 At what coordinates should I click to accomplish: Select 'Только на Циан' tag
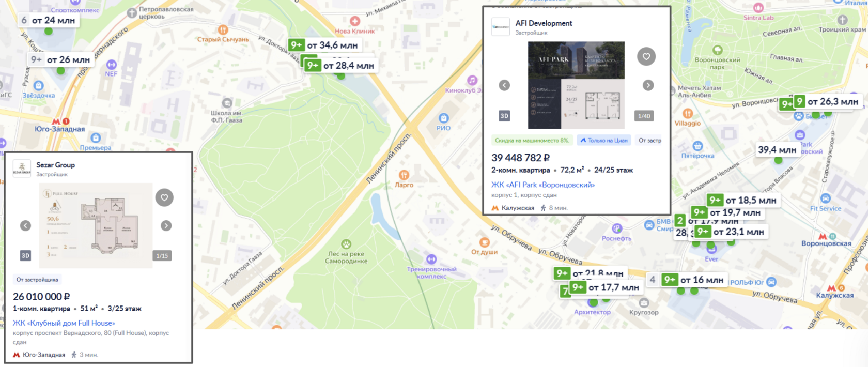tap(603, 140)
